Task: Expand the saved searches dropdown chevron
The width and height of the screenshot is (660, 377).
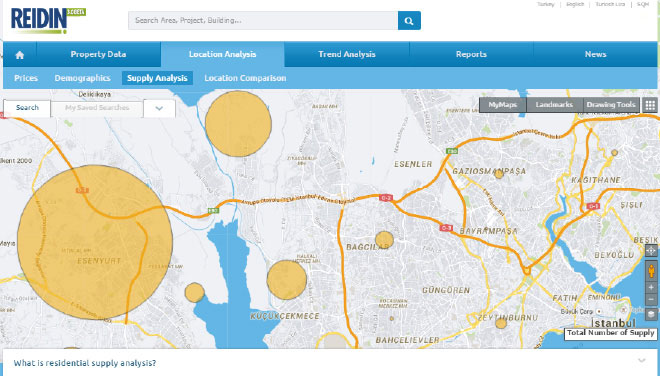Action: tap(159, 108)
